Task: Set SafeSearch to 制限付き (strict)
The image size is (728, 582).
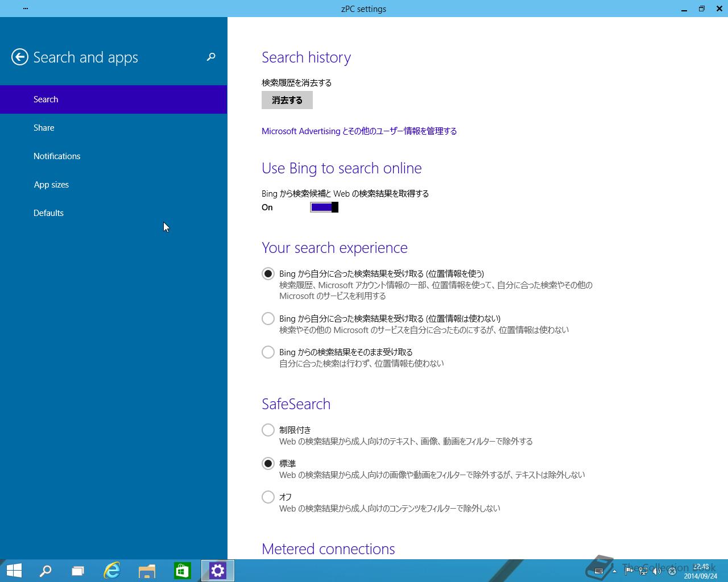Action: pos(268,430)
